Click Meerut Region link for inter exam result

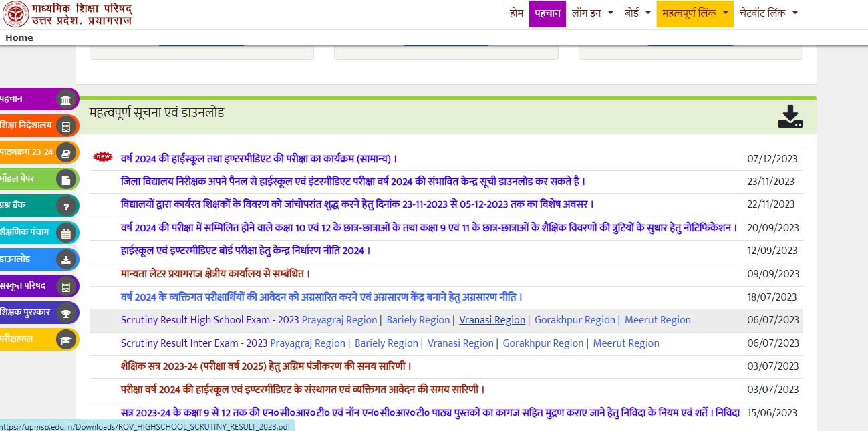[x=625, y=343]
